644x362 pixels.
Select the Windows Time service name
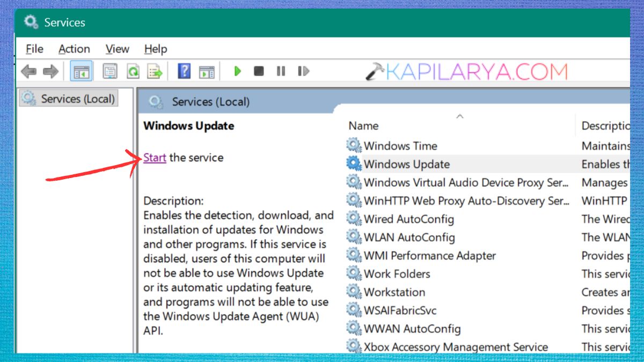point(400,146)
